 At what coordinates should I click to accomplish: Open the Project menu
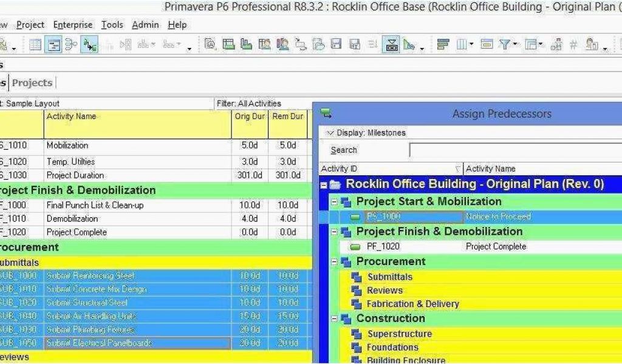(30, 24)
